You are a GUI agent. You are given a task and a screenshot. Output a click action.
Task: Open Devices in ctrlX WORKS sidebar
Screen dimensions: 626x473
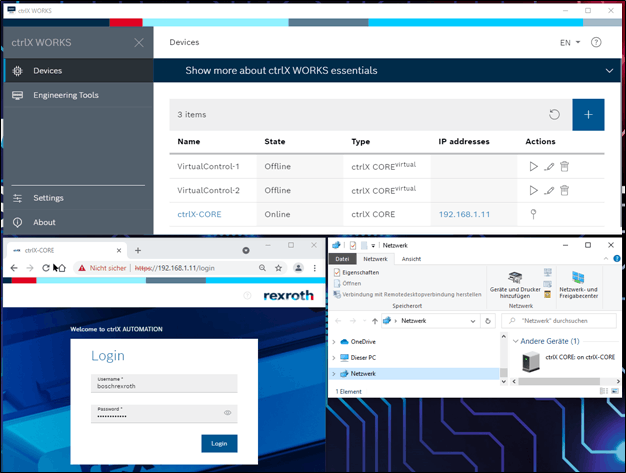[x=78, y=71]
